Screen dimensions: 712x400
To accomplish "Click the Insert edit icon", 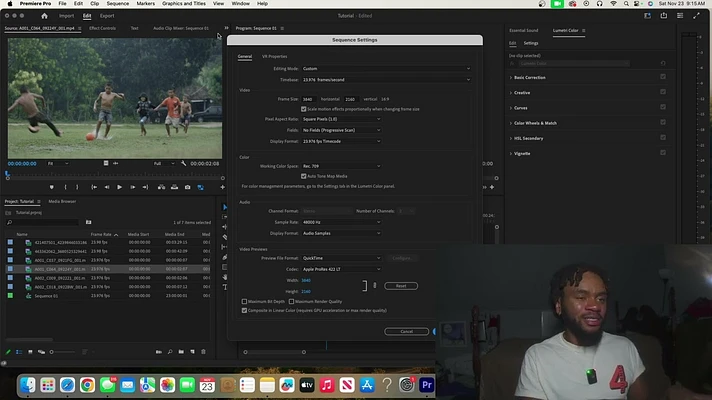I will [x=161, y=187].
